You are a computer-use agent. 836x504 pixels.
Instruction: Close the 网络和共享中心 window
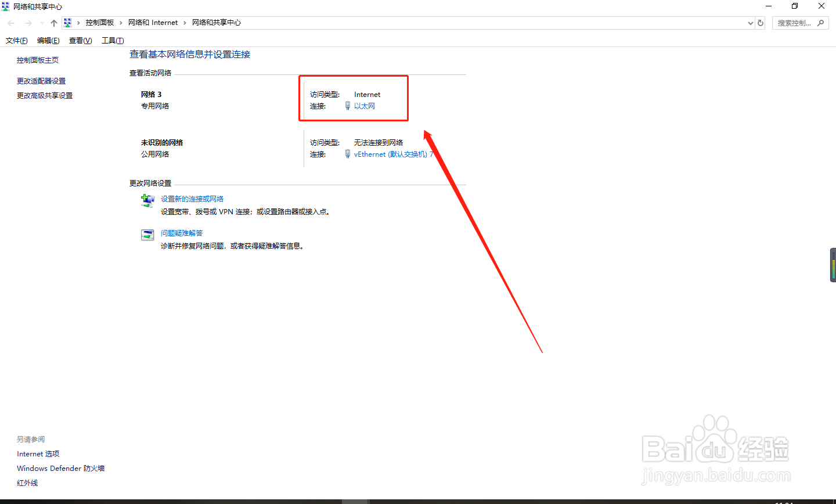[x=821, y=6]
